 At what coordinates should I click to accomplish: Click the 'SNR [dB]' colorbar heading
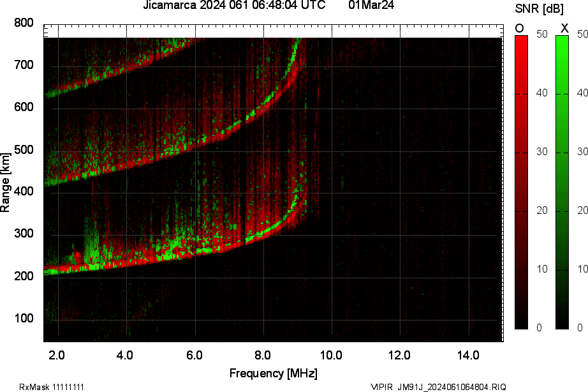pos(540,8)
